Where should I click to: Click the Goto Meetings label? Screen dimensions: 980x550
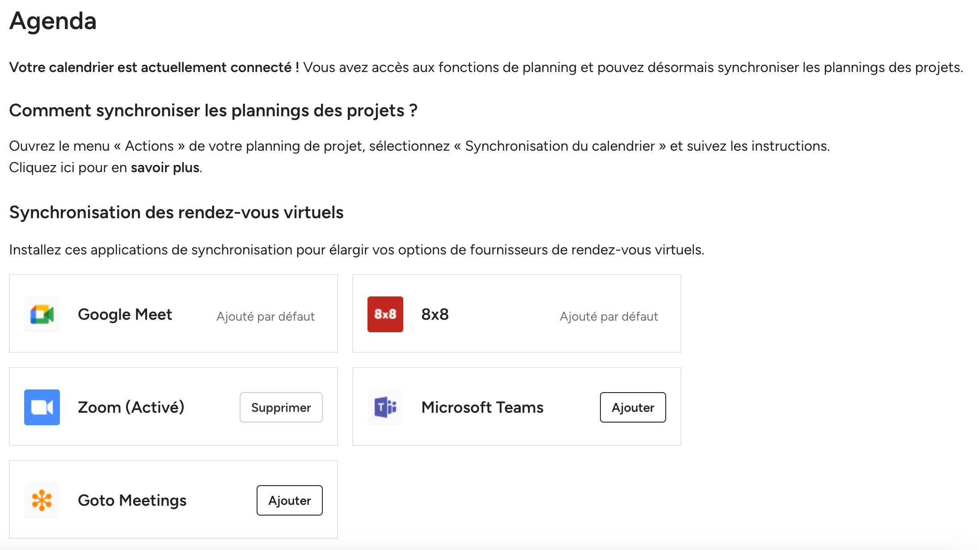tap(132, 500)
